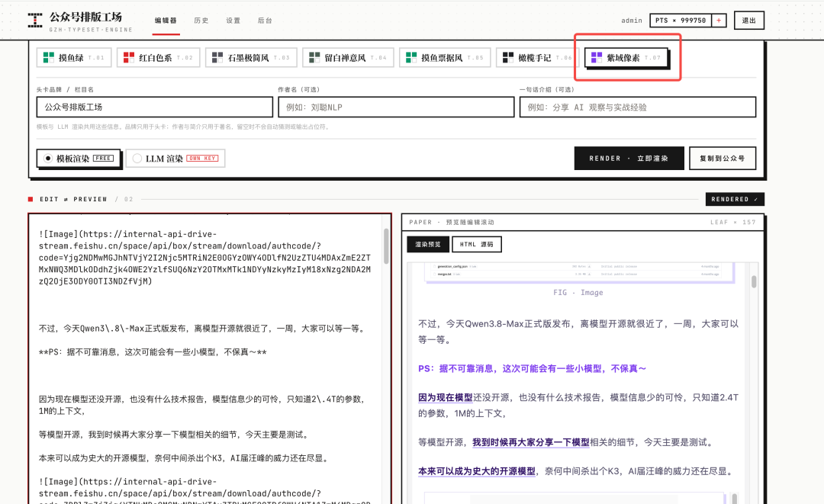824x504 pixels.
Task: Click the PTS × 999750 points badge
Action: point(681,21)
